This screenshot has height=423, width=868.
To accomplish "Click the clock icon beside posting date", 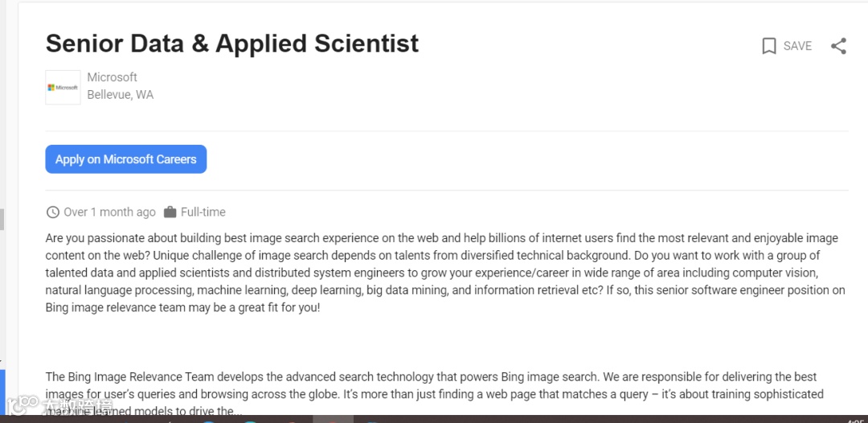I will pyautogui.click(x=53, y=212).
